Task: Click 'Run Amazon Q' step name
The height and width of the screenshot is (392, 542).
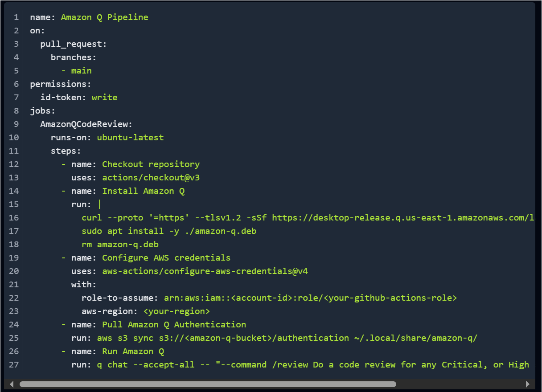Action: (x=133, y=351)
